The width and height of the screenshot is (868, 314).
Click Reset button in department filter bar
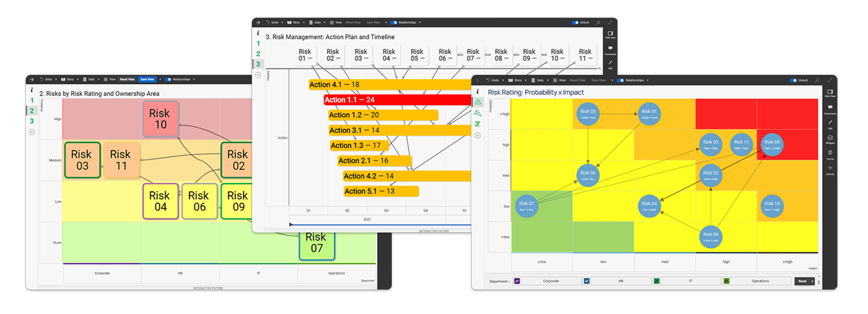coord(804,281)
